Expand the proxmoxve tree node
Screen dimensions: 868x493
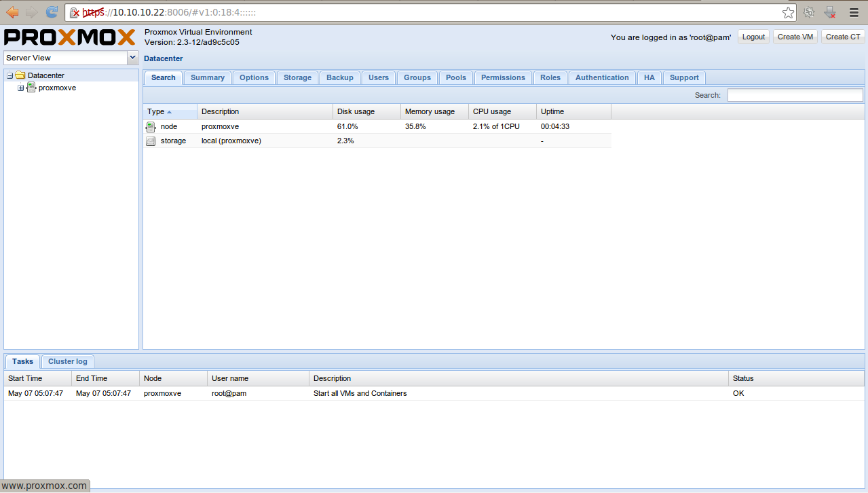pos(20,88)
